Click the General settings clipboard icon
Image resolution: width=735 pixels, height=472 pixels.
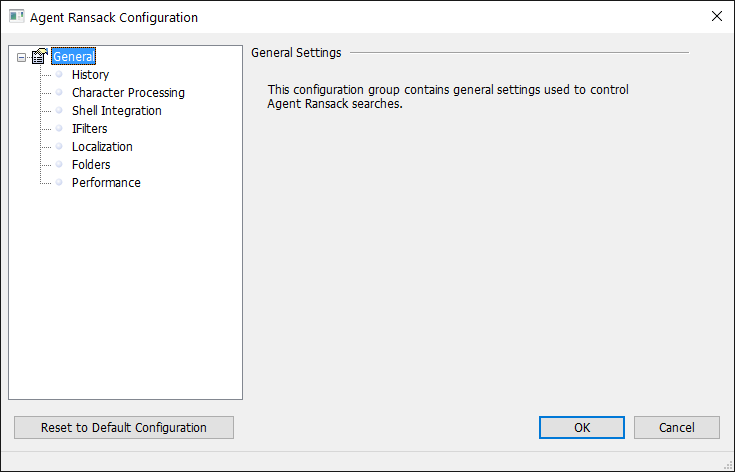[39, 56]
